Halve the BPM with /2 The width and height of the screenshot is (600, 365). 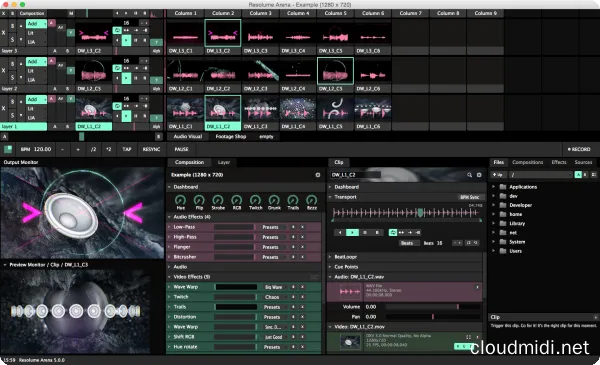click(x=93, y=149)
